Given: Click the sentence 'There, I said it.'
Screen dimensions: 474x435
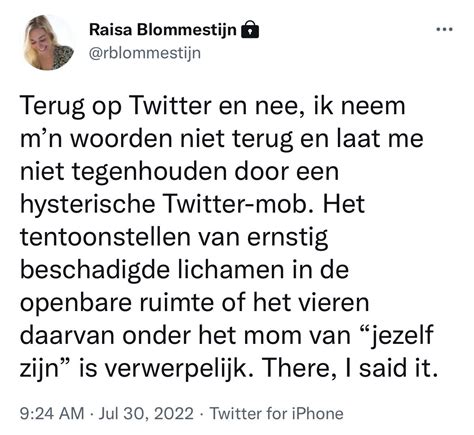Looking at the screenshot, I should pos(350,368).
